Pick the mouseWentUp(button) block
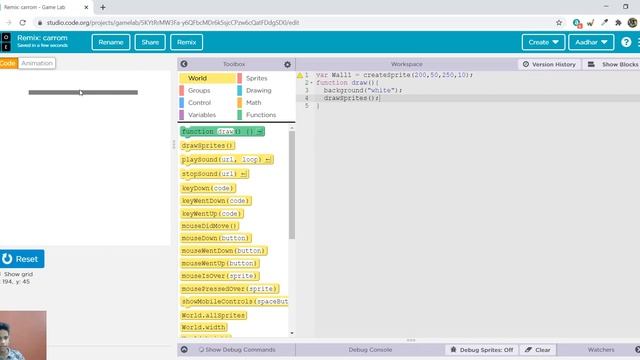The height and width of the screenshot is (360, 640). pos(220,263)
